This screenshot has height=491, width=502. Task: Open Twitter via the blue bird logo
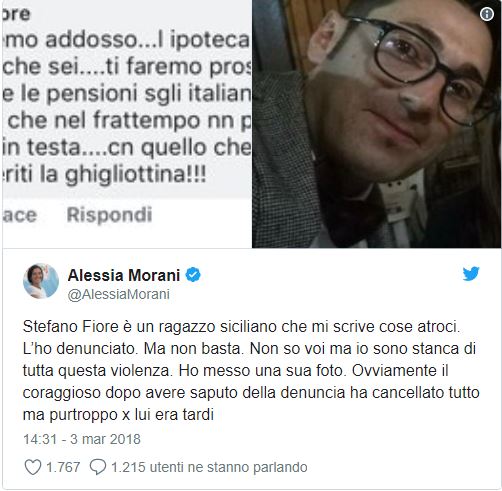(471, 274)
